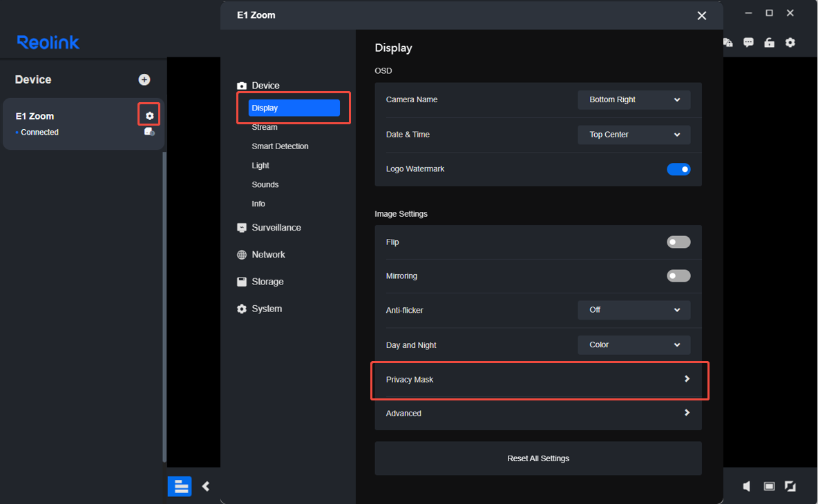Go to the Stream settings
818x504 pixels.
point(265,127)
